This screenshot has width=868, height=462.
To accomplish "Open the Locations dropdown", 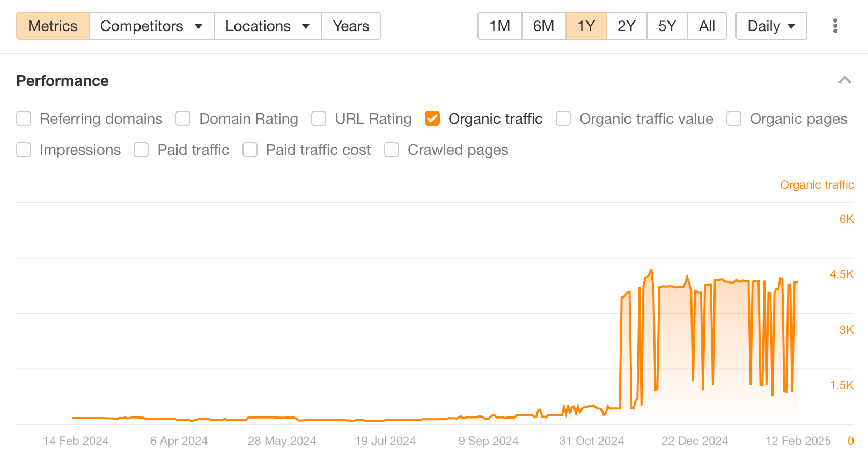I will pos(268,26).
